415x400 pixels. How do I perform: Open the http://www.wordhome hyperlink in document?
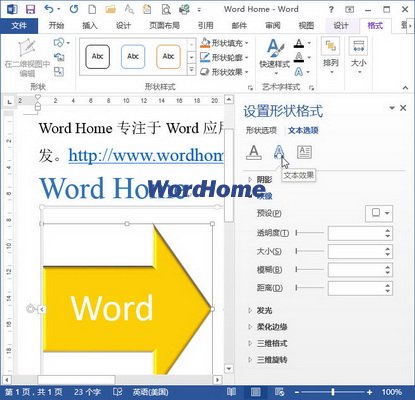pos(146,155)
